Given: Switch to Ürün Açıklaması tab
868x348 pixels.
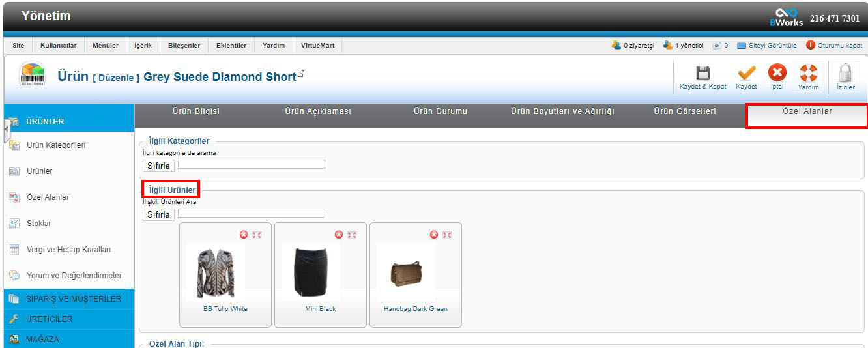Looking at the screenshot, I should coord(318,111).
